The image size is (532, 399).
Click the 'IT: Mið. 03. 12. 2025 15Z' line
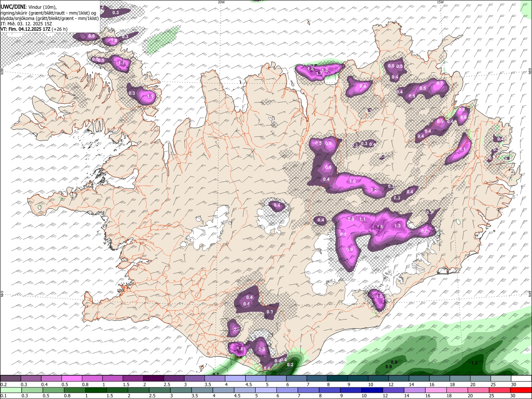[26, 24]
